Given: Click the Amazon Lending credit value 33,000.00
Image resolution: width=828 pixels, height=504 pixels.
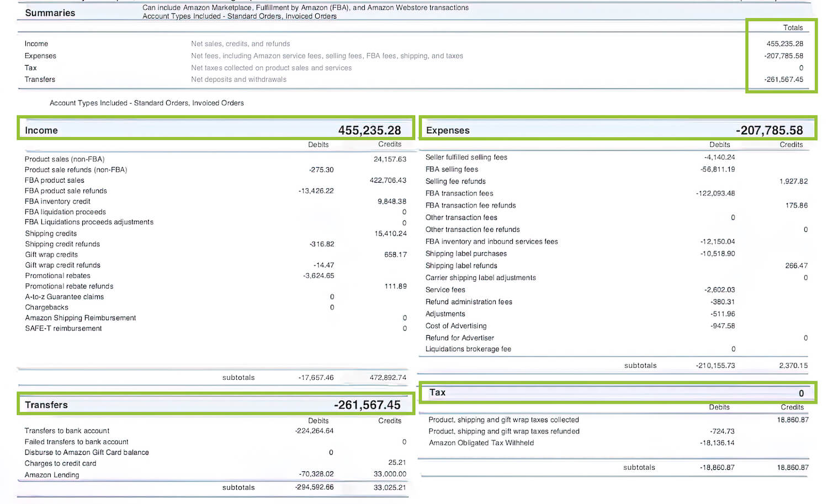Looking at the screenshot, I should pyautogui.click(x=390, y=474).
